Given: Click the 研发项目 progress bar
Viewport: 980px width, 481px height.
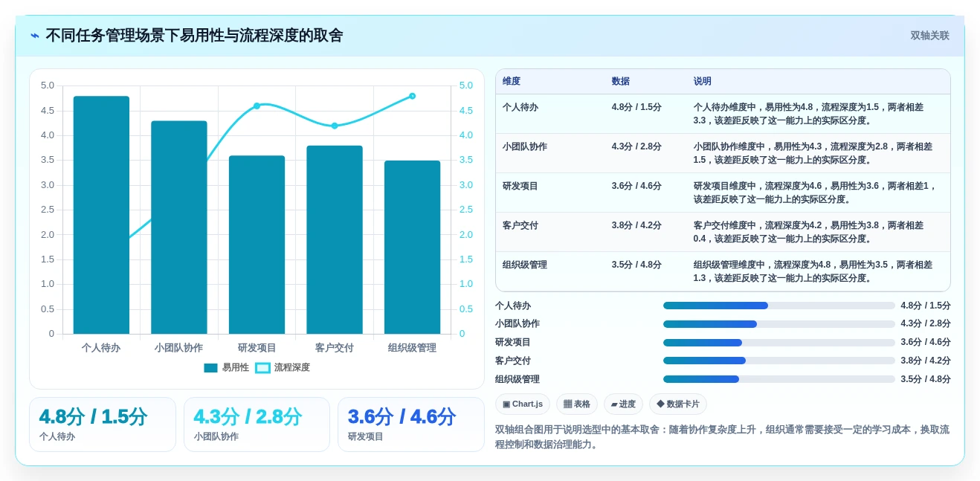Looking at the screenshot, I should 779,343.
